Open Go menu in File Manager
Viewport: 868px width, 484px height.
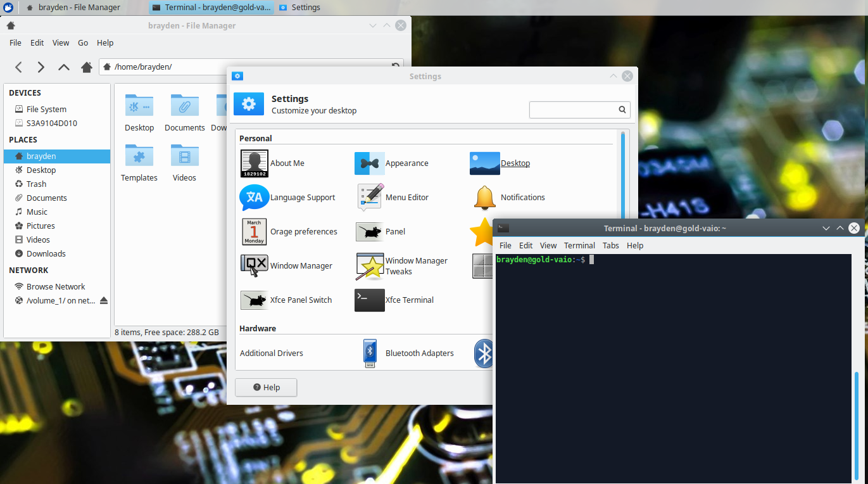[x=83, y=42]
